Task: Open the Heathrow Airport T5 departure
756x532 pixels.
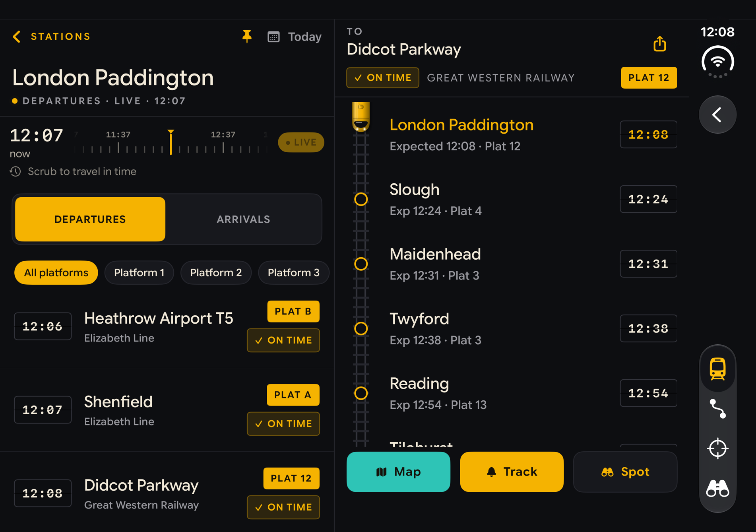Action: (167, 327)
